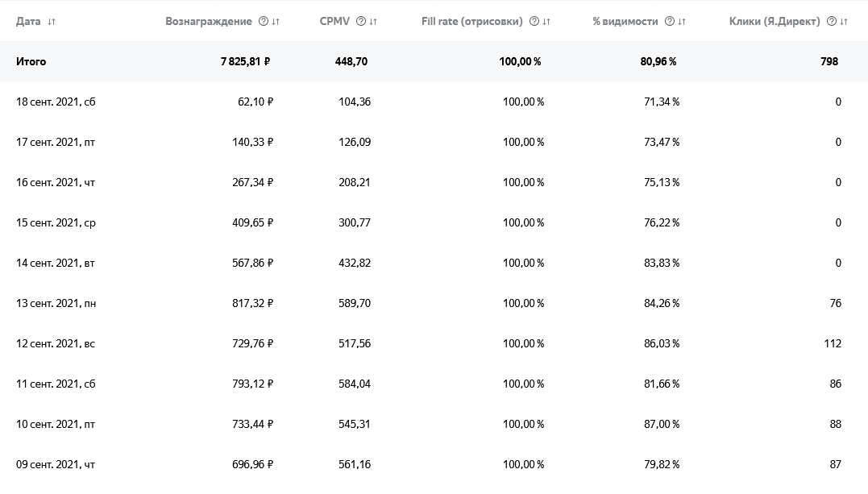The height and width of the screenshot is (494, 868).
Task: Toggle sort arrows for Fill rate column
Action: pyautogui.click(x=547, y=22)
